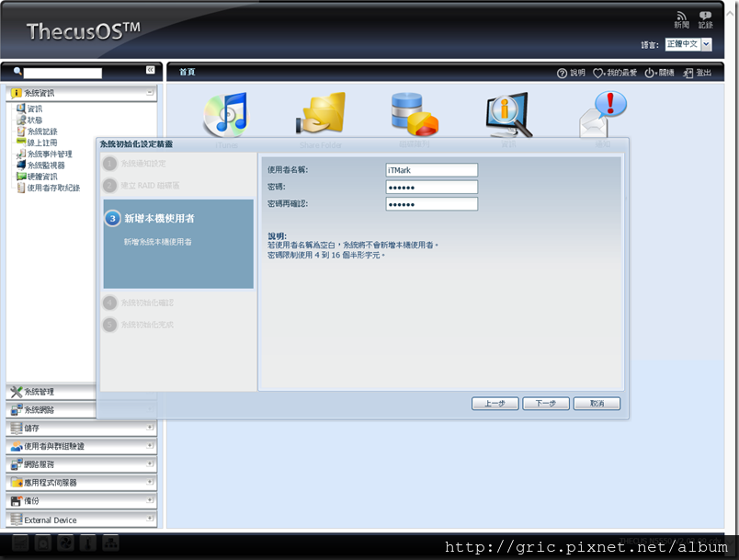Open the 使用者存取紀錄 tree item
This screenshot has width=739, height=560.
(48, 188)
